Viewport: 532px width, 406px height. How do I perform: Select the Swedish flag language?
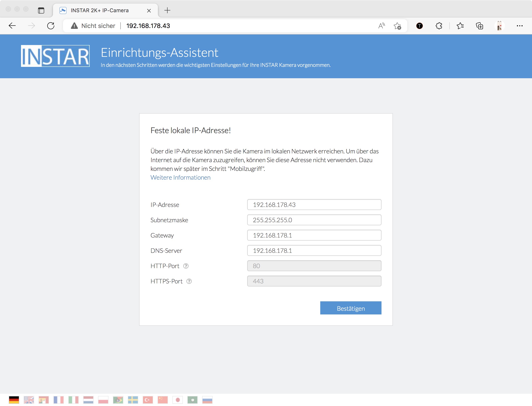(133, 400)
